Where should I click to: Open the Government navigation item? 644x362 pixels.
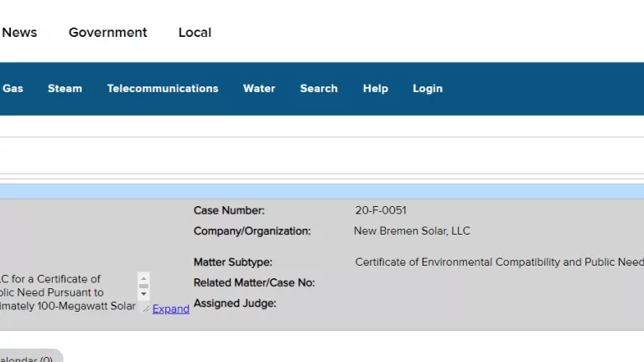point(107,33)
